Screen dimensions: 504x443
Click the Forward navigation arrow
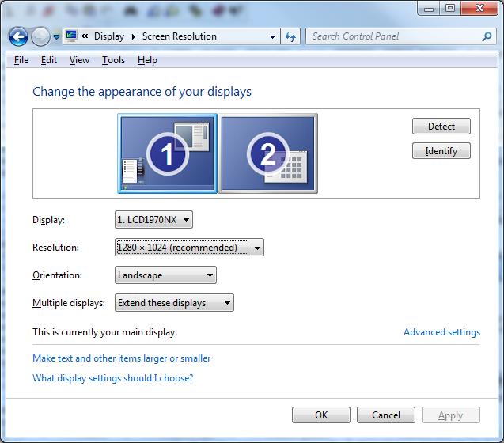coord(40,36)
